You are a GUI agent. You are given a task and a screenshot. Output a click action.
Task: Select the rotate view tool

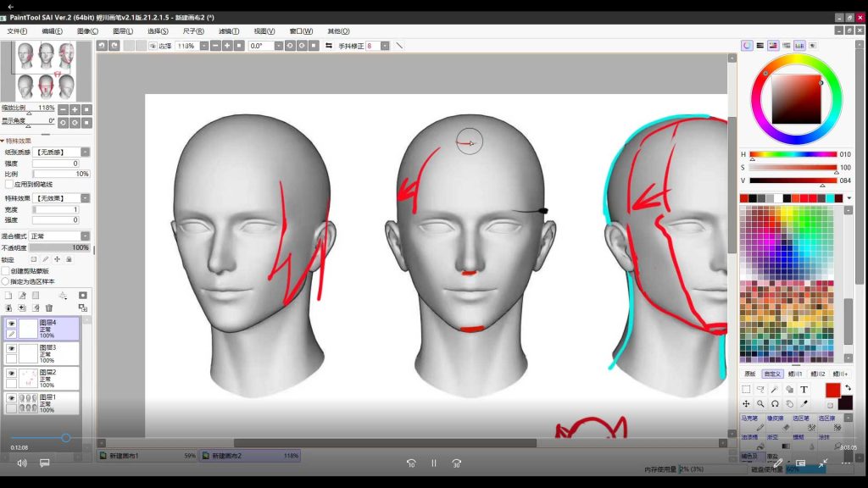tap(775, 404)
